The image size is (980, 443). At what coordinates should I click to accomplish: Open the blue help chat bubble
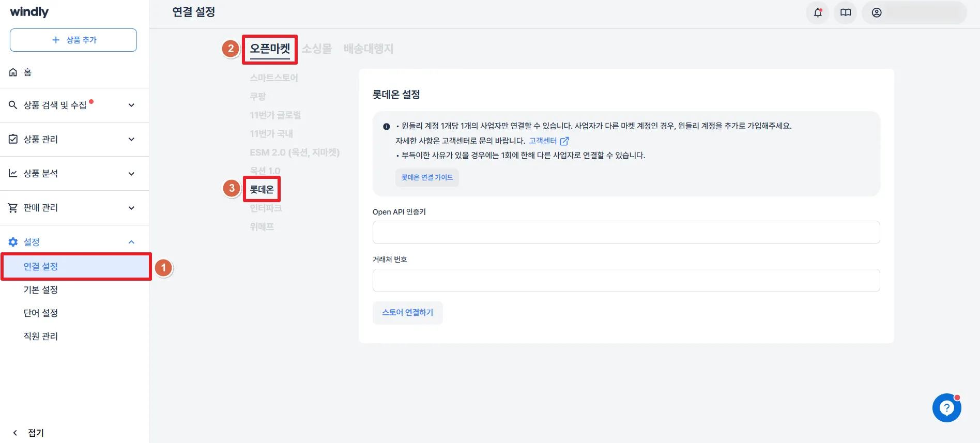click(947, 408)
